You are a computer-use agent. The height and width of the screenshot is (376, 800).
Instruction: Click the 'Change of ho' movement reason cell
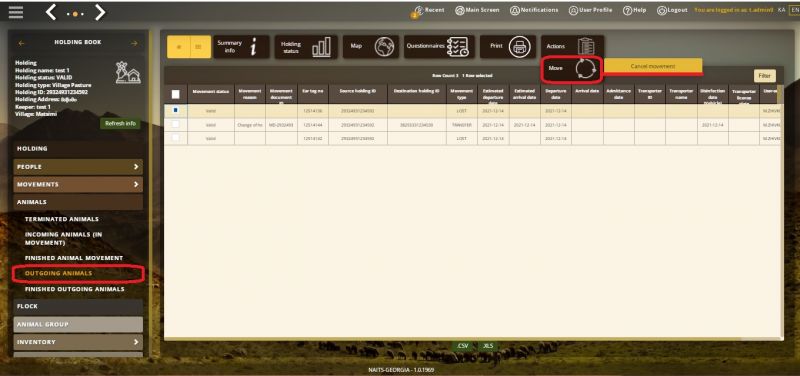tap(250, 124)
